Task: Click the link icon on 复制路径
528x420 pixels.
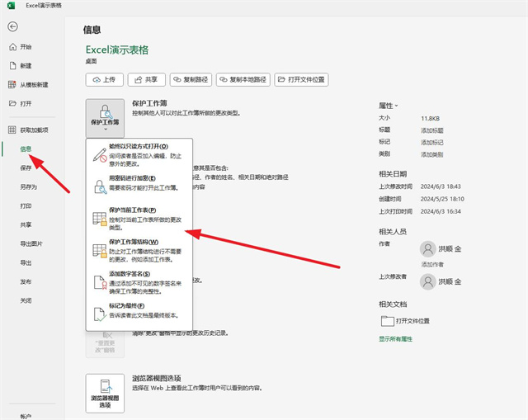Action: (x=177, y=80)
